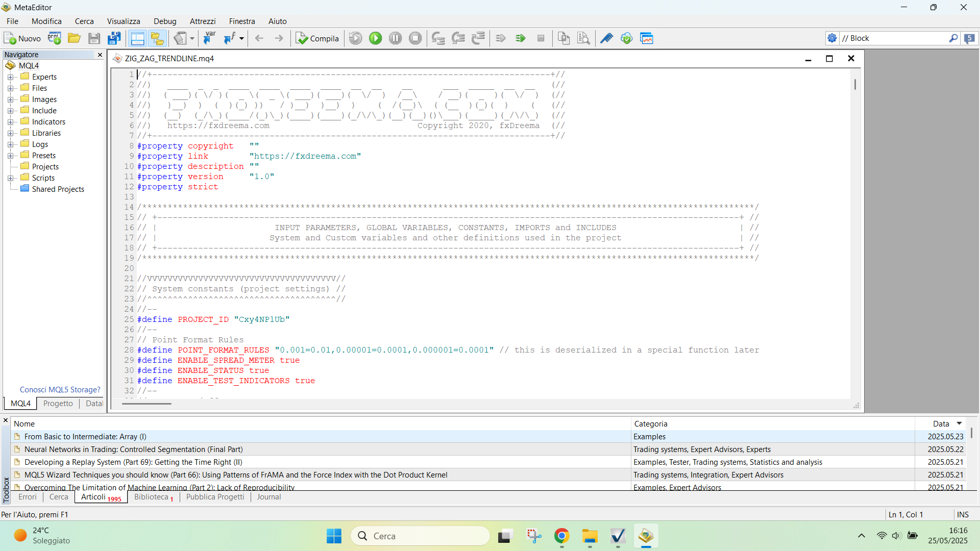This screenshot has height=551, width=980.
Task: Expand the Include folder in Navigator
Action: click(x=10, y=111)
